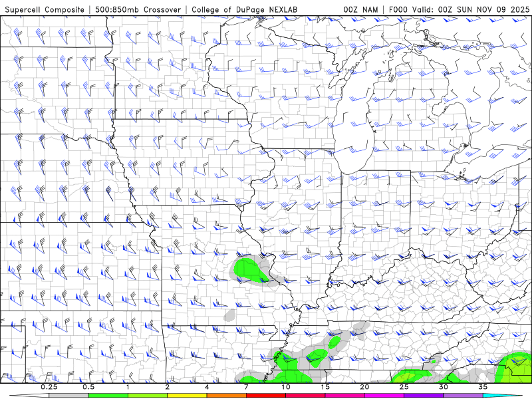This screenshot has height=399, width=532.
Task: Click the 0.25 scale label
Action: (49, 387)
